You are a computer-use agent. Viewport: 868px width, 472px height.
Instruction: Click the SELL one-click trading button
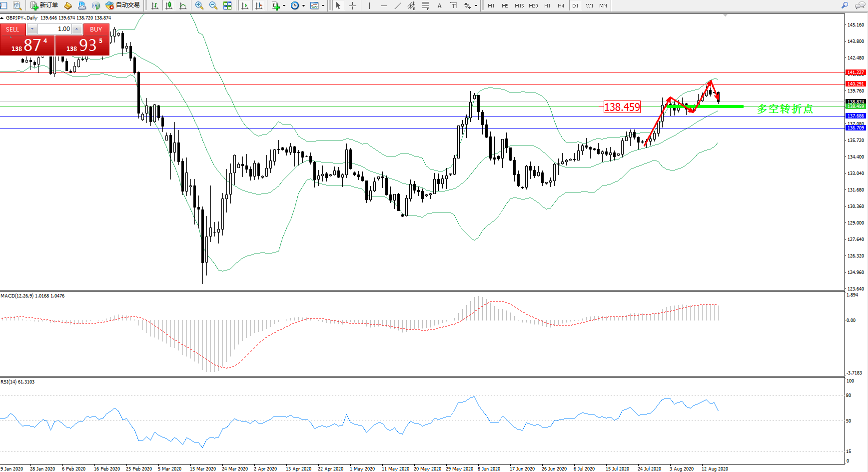point(12,29)
